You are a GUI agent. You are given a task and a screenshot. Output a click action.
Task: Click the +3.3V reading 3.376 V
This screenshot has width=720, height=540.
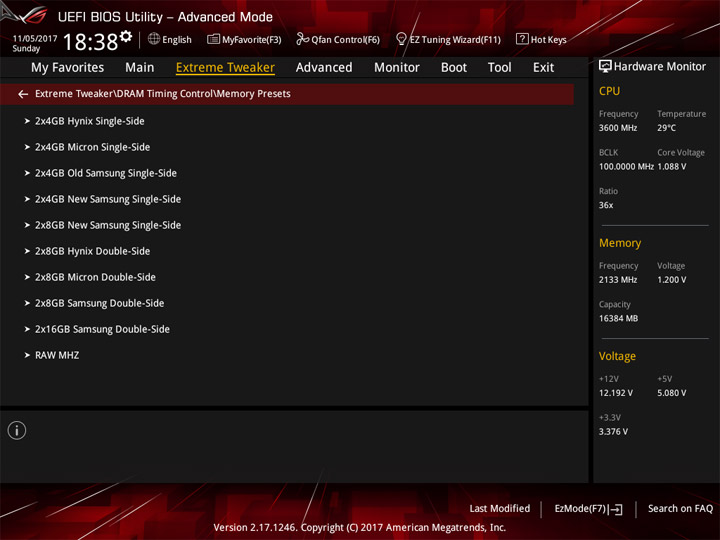pos(613,432)
